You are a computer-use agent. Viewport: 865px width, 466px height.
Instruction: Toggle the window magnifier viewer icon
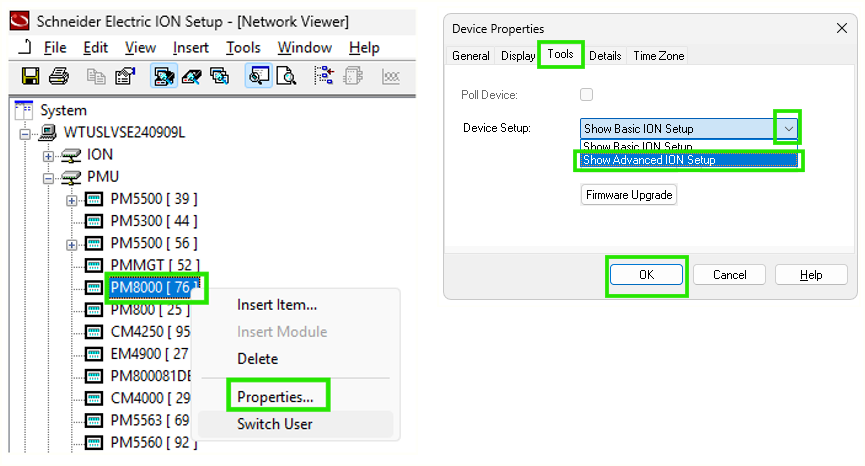pyautogui.click(x=258, y=76)
